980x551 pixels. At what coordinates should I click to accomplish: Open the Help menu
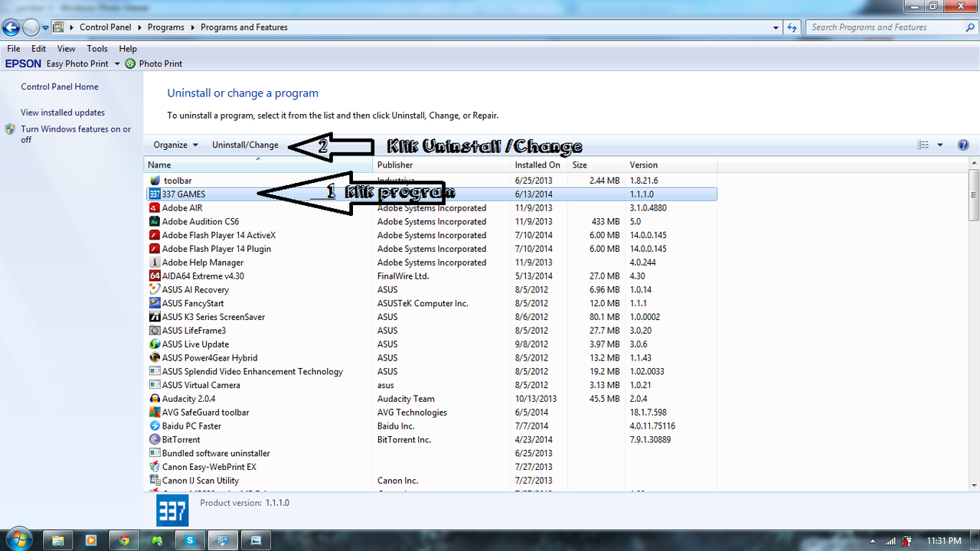tap(128, 48)
